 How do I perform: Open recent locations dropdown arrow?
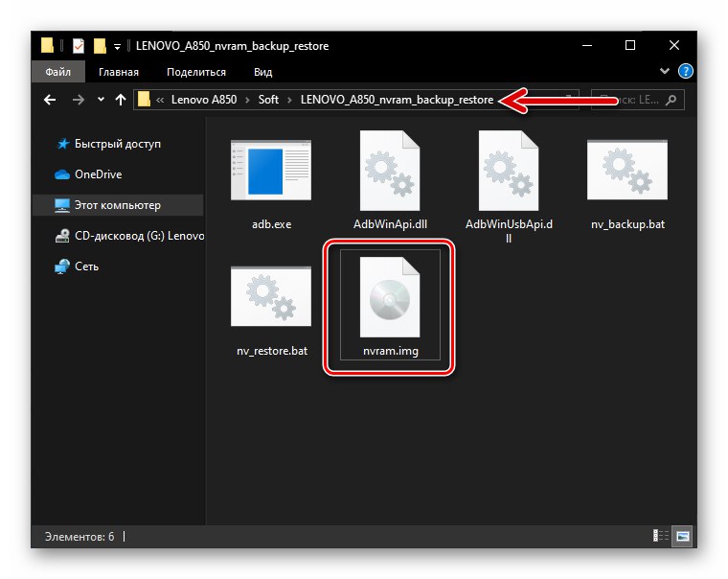click(101, 100)
